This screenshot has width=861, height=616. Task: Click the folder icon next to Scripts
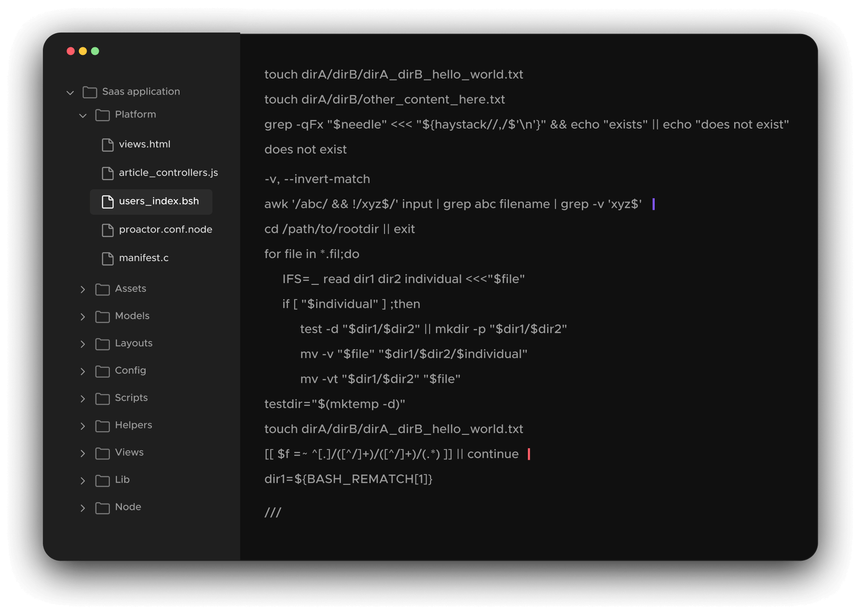click(x=102, y=398)
